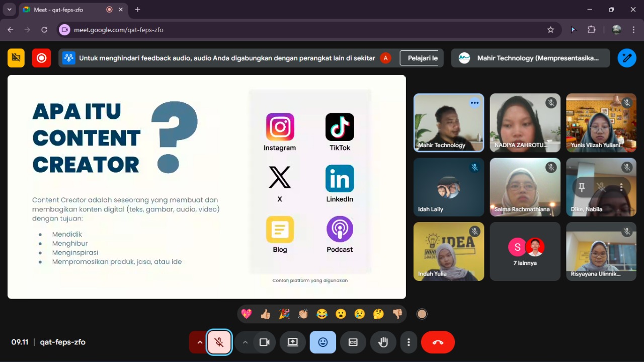Leave the call with red hangup button
Image resolution: width=644 pixels, height=362 pixels.
pos(438,342)
